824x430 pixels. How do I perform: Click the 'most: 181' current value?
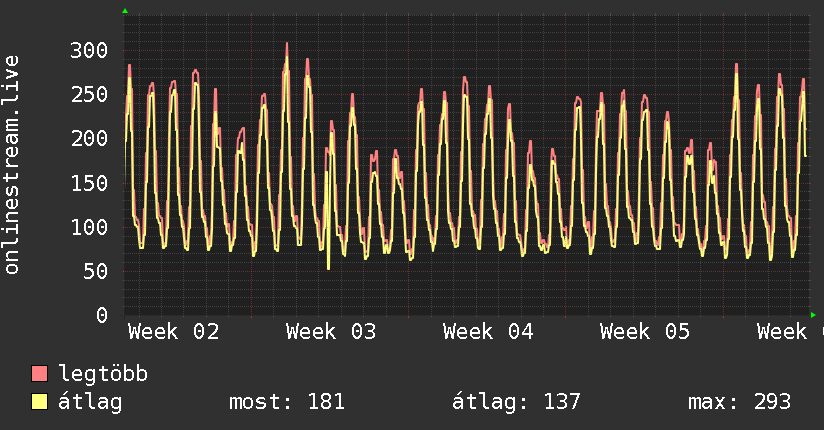[287, 403]
